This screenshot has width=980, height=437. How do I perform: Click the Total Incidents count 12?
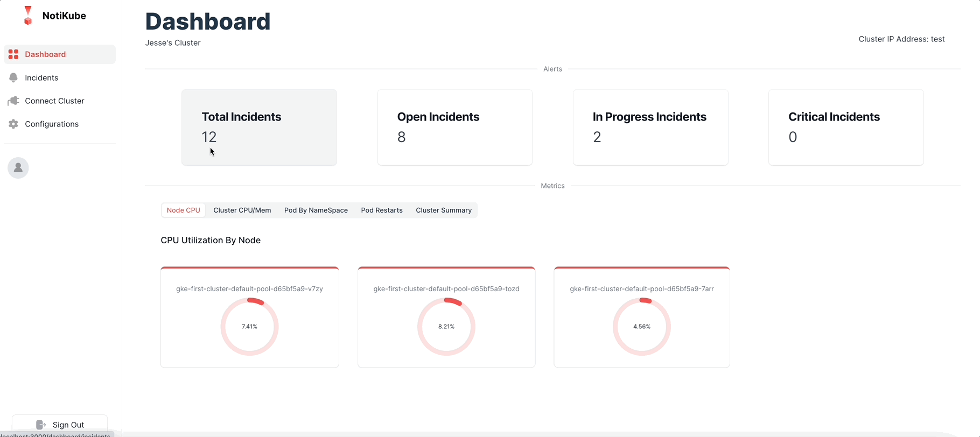209,137
